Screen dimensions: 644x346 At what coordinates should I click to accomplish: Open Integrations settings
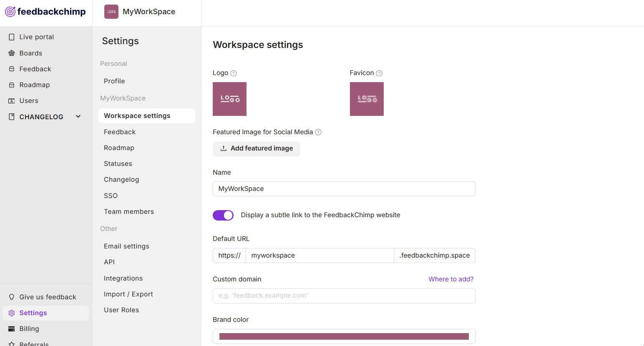point(123,278)
